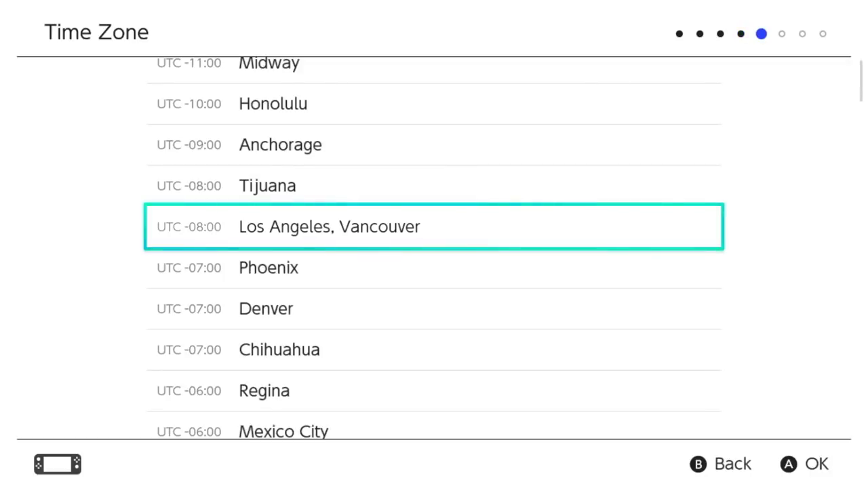
Task: Choose the Honolulu time zone
Action: (x=434, y=104)
